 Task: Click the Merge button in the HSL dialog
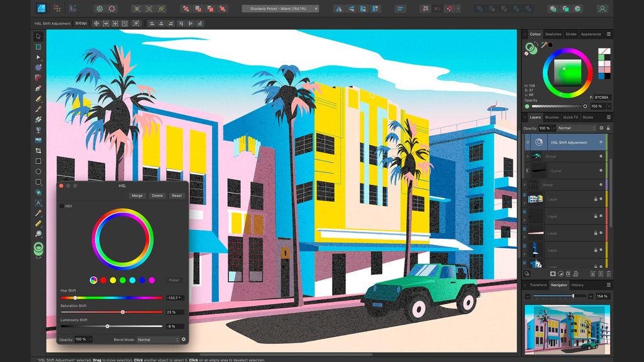coord(137,195)
